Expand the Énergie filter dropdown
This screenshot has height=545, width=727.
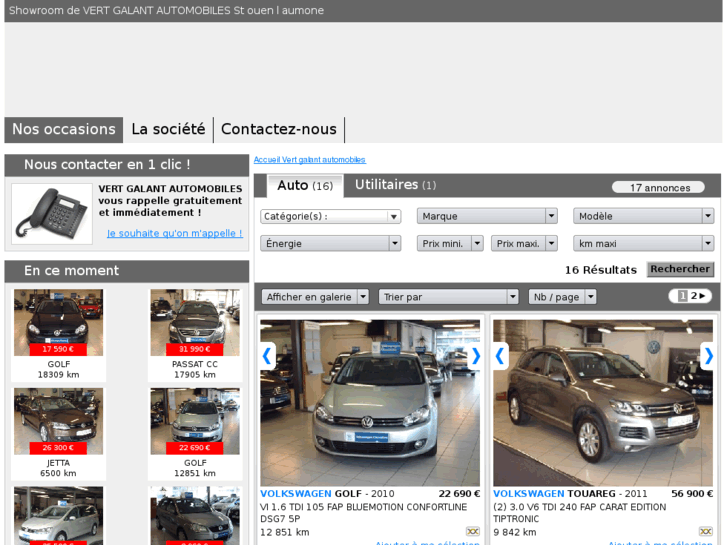click(x=330, y=243)
